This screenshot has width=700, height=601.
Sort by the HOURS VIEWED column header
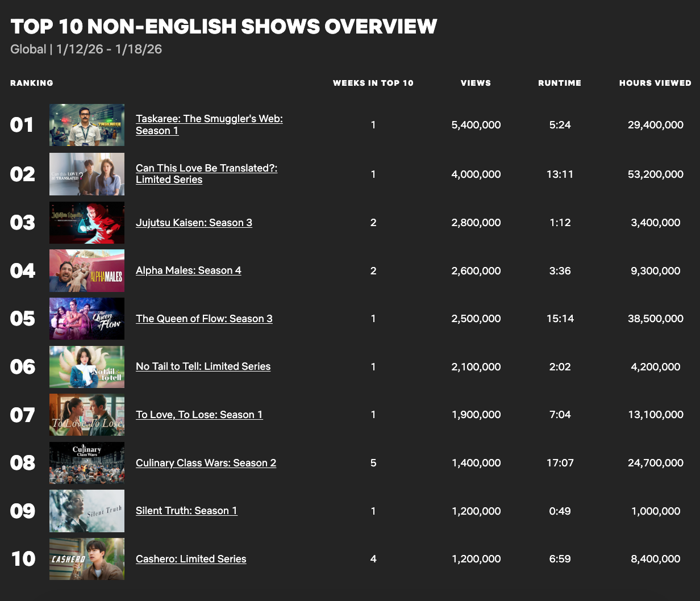655,83
